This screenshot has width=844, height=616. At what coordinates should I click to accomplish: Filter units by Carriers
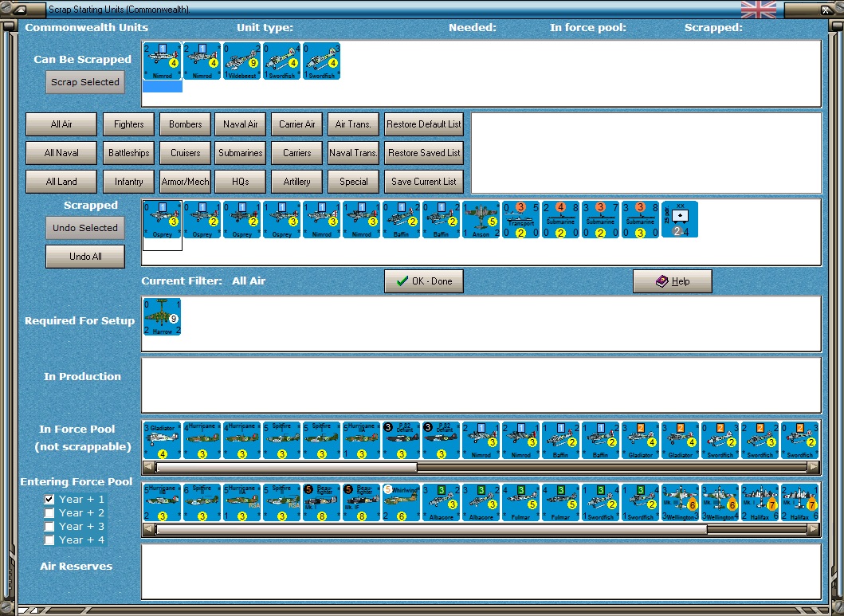pyautogui.click(x=296, y=153)
